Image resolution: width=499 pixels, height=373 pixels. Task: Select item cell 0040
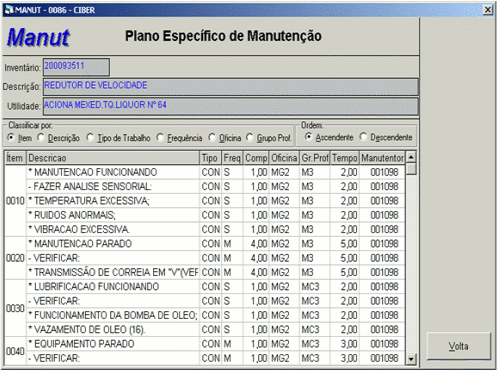click(15, 351)
